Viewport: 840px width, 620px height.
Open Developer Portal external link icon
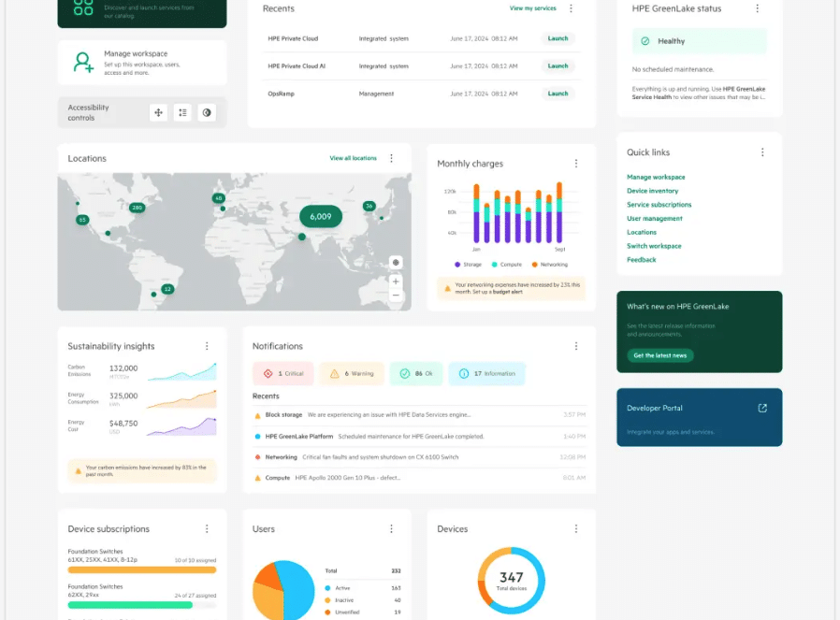[762, 408]
